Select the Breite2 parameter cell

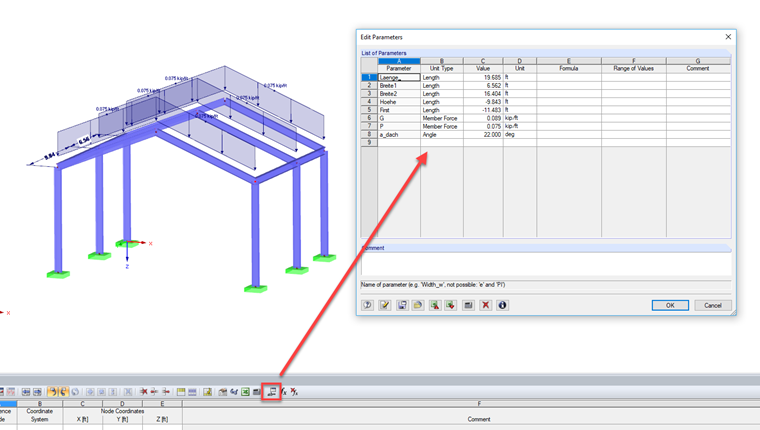coord(399,94)
